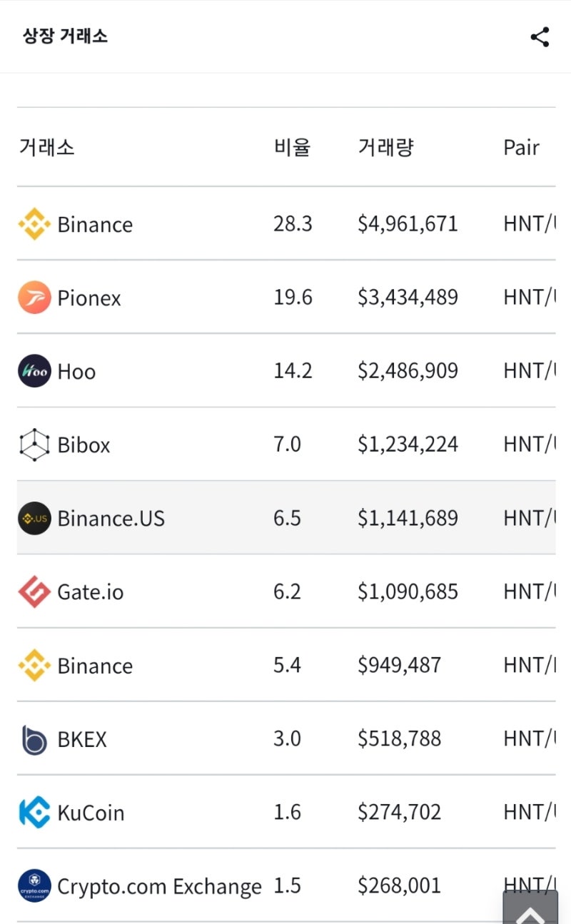This screenshot has width=571, height=924.
Task: Click the BKEX logo icon
Action: (34, 739)
